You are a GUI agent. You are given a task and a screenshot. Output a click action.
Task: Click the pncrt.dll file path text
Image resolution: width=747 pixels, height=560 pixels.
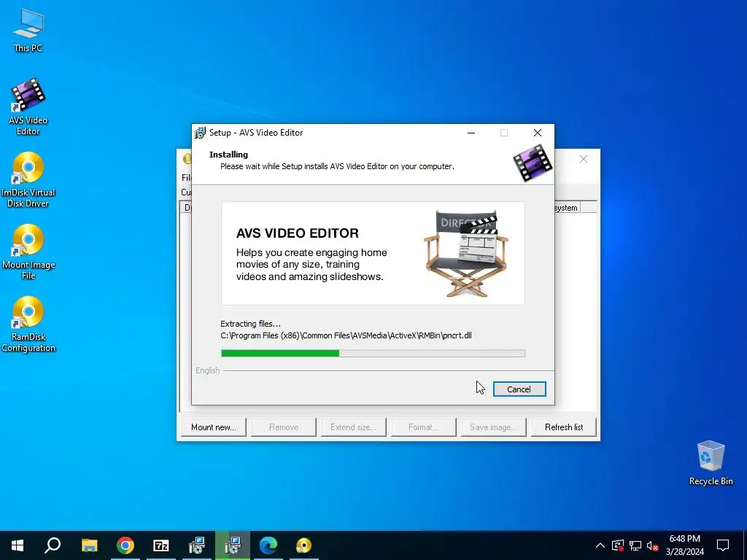346,335
